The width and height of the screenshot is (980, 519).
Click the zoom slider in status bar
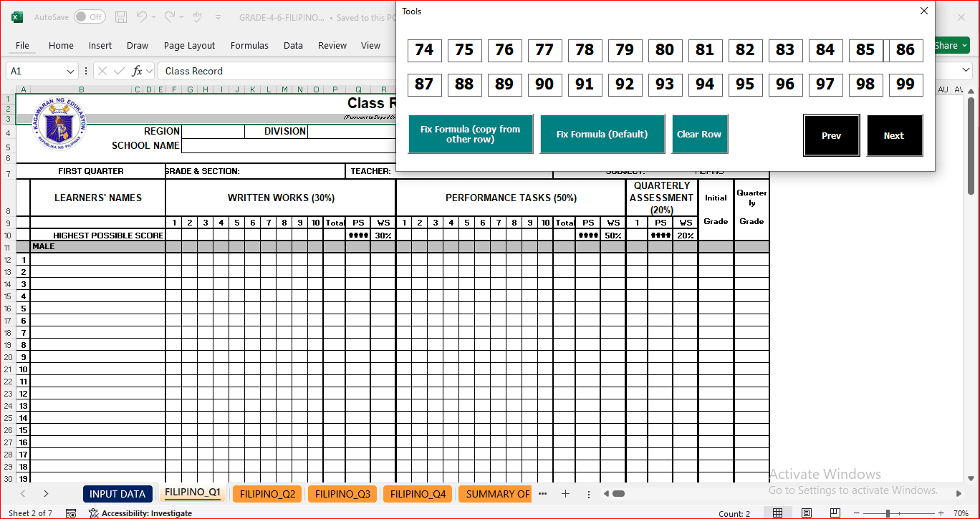click(888, 513)
